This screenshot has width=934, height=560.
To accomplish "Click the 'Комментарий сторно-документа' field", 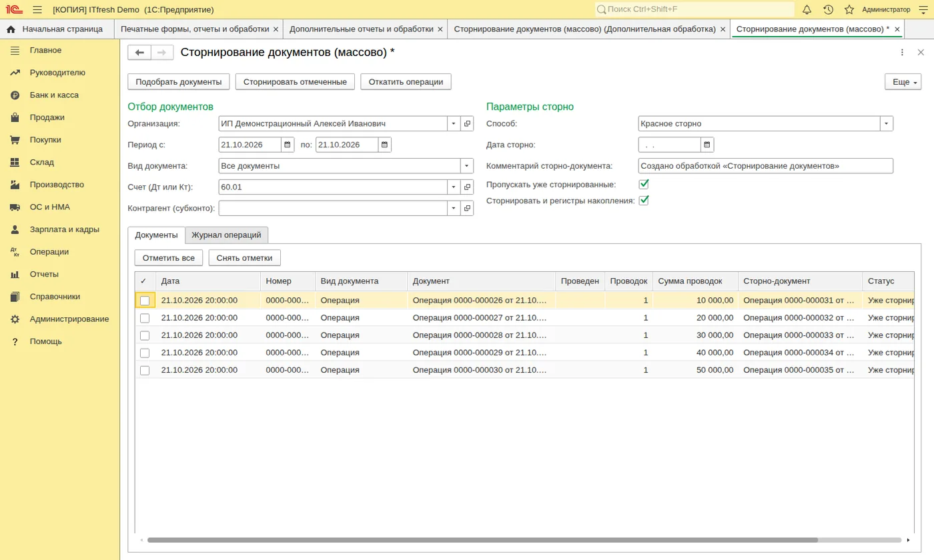I will click(765, 166).
